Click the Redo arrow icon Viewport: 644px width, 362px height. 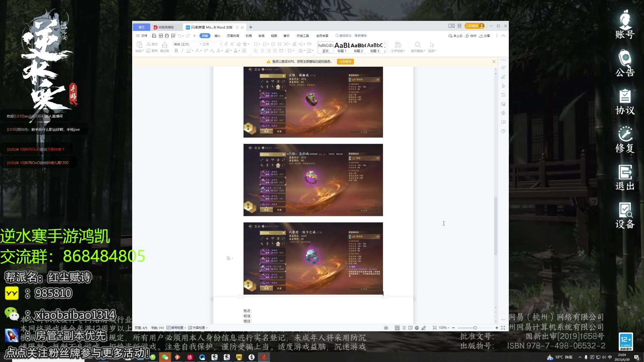(x=188, y=36)
